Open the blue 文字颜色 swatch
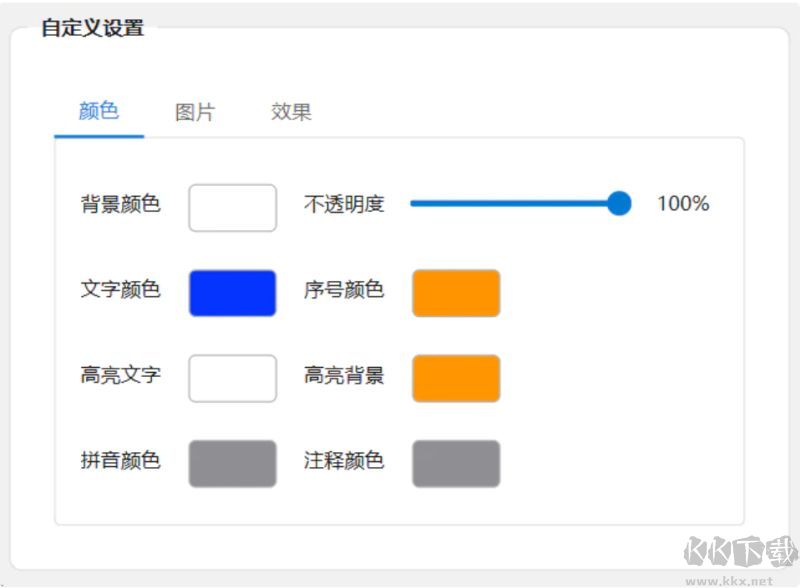Screen dimensions: 800x588 (x=233, y=293)
